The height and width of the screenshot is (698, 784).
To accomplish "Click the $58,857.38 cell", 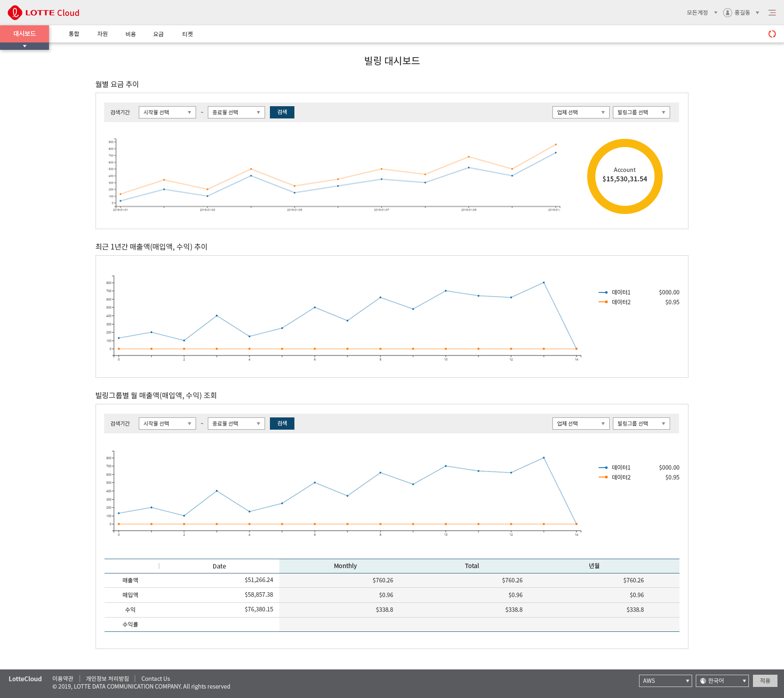I will (259, 595).
